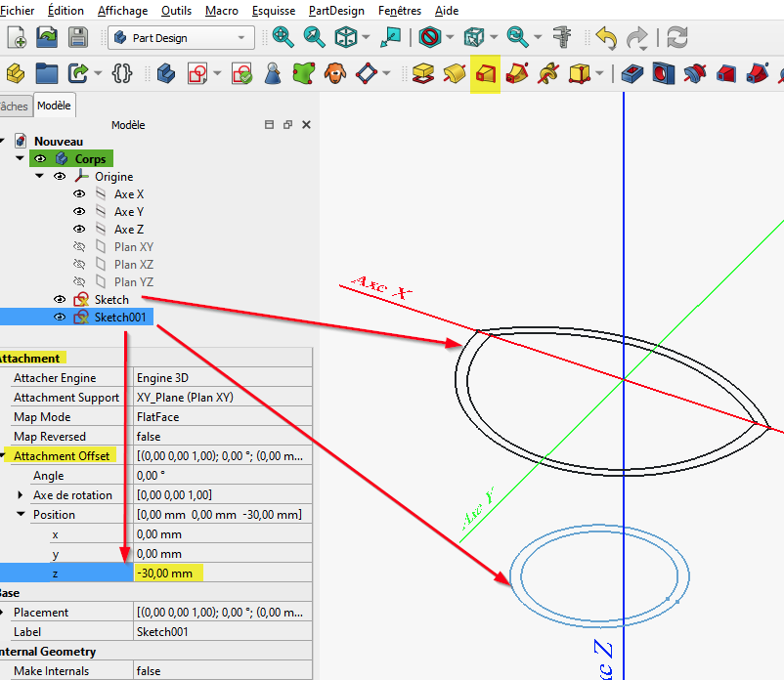Click the curly braces variable set icon

122,74
